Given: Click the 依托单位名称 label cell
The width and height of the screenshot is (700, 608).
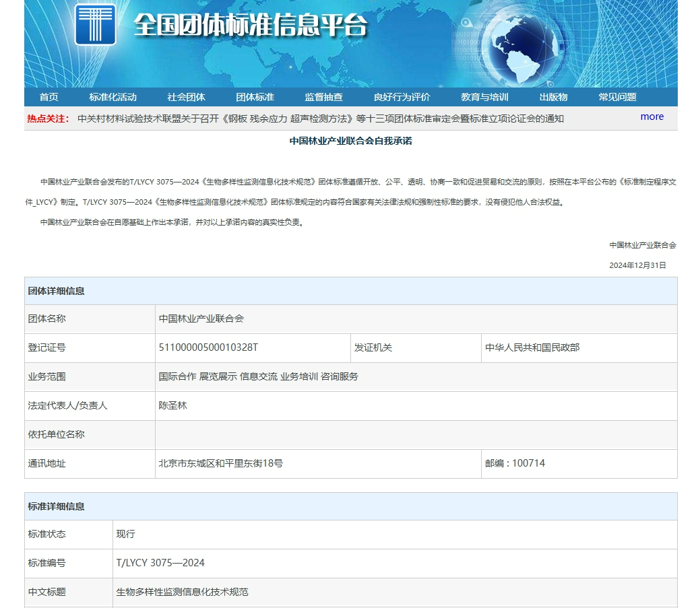Looking at the screenshot, I should (x=90, y=435).
